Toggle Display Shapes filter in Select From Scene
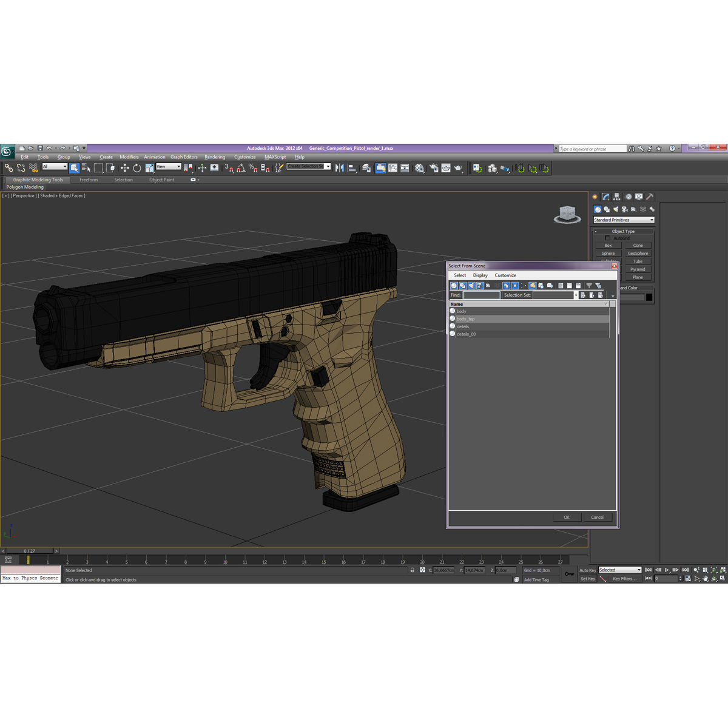 tap(463, 285)
